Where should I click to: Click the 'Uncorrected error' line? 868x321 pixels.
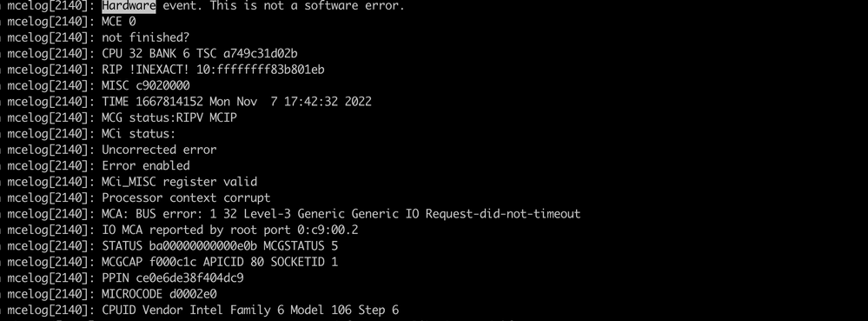(x=159, y=150)
